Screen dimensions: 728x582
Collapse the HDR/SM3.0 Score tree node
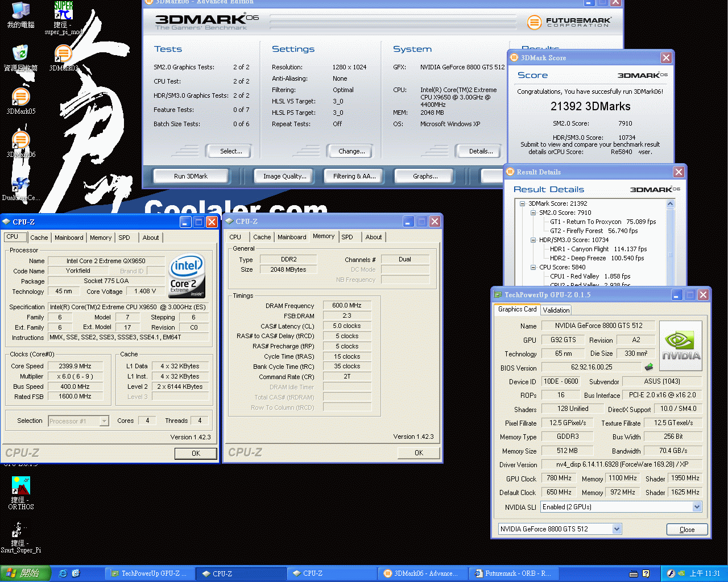533,240
